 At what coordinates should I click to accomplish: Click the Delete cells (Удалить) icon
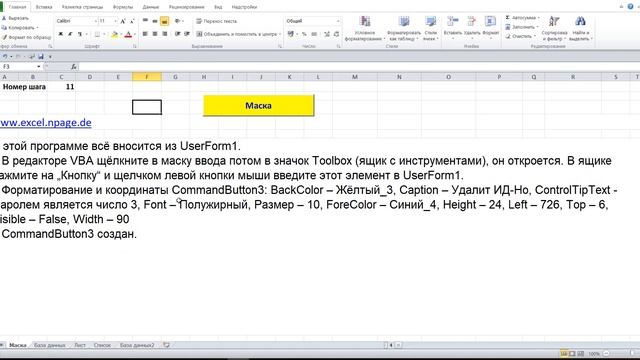pos(472,21)
